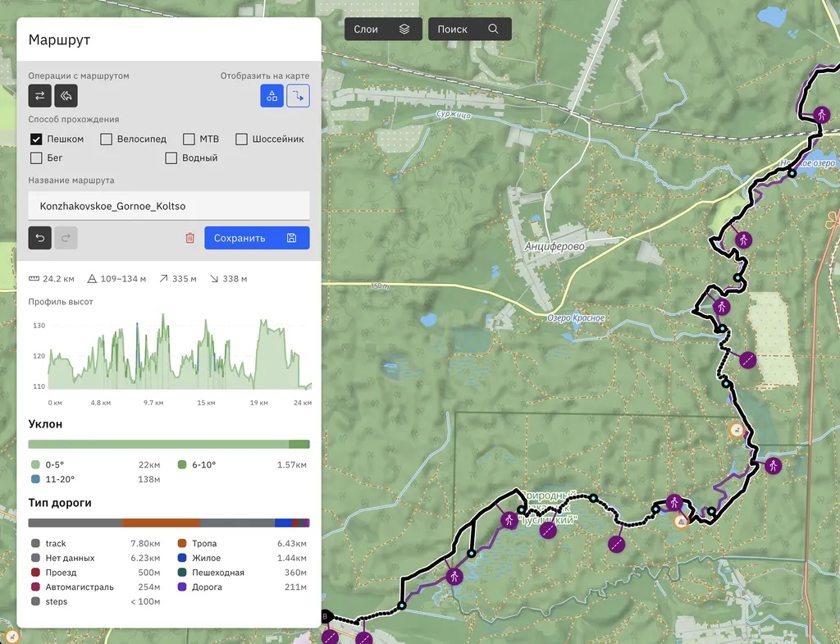840x644 pixels.
Task: Click the reverse route direction icon
Action: (x=39, y=96)
